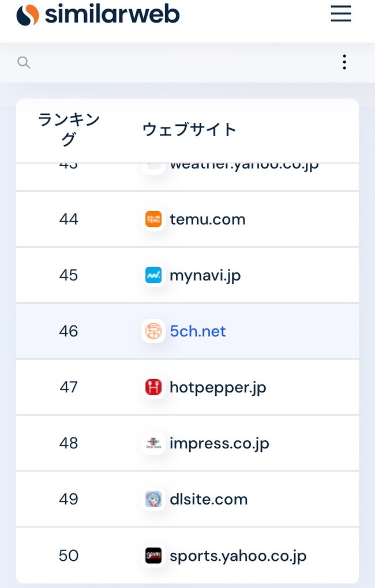Click the hotpepper.jp favicon
Image resolution: width=375 pixels, height=588 pixels.
(153, 387)
